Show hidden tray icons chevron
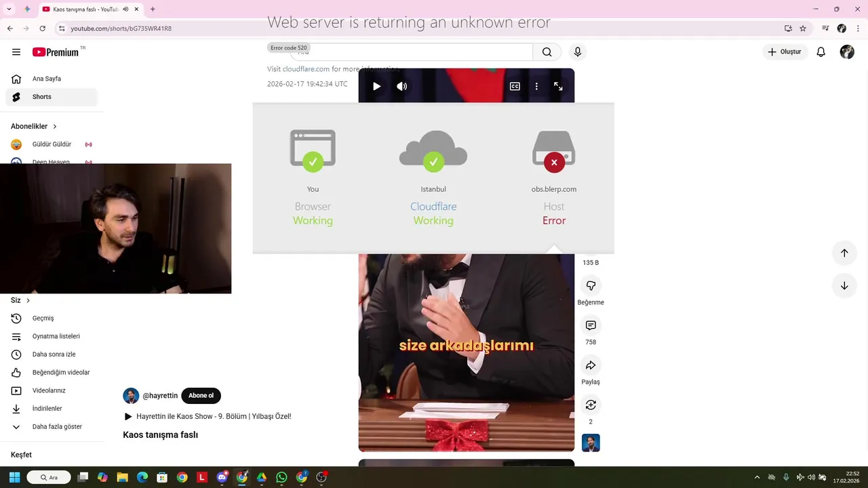The height and width of the screenshot is (488, 868). click(757, 477)
